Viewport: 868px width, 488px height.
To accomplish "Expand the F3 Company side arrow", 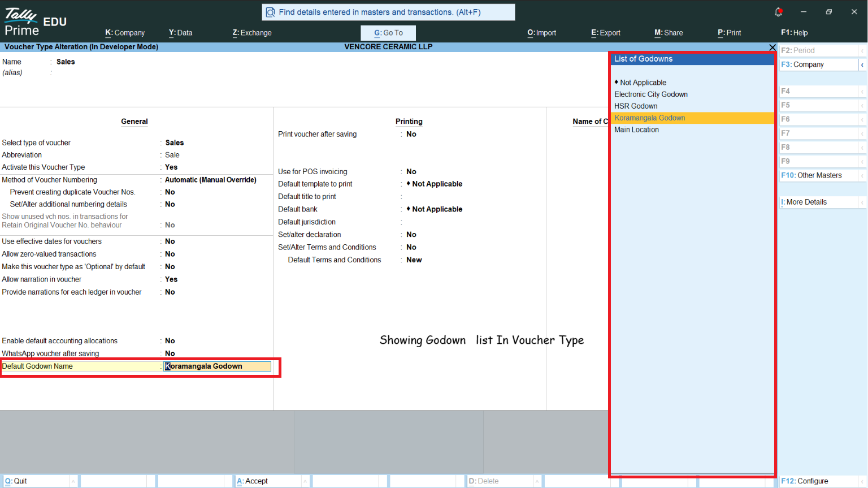I will coord(862,64).
